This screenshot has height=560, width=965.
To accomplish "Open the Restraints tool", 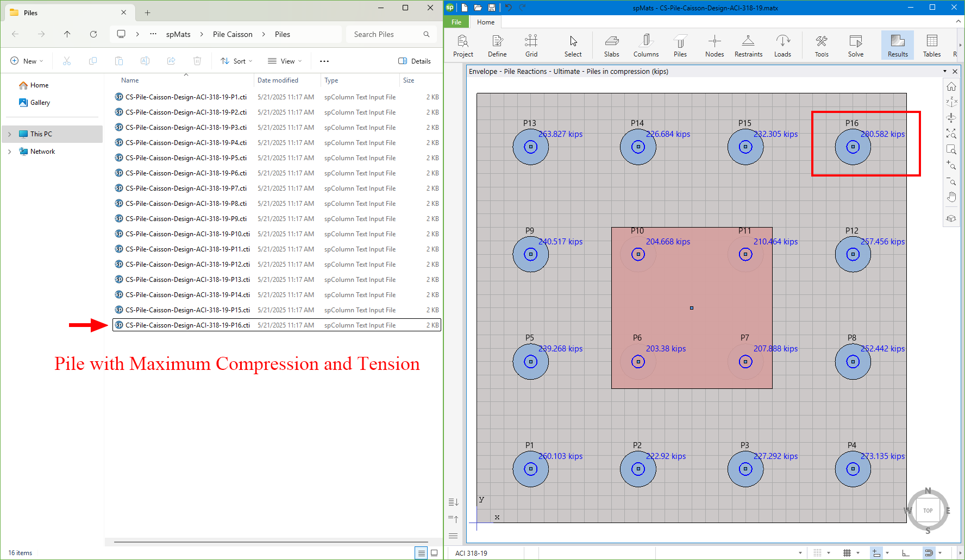I will coord(748,46).
